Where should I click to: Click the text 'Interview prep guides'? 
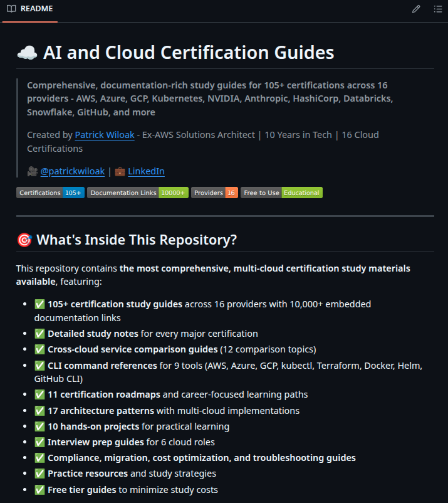click(96, 442)
